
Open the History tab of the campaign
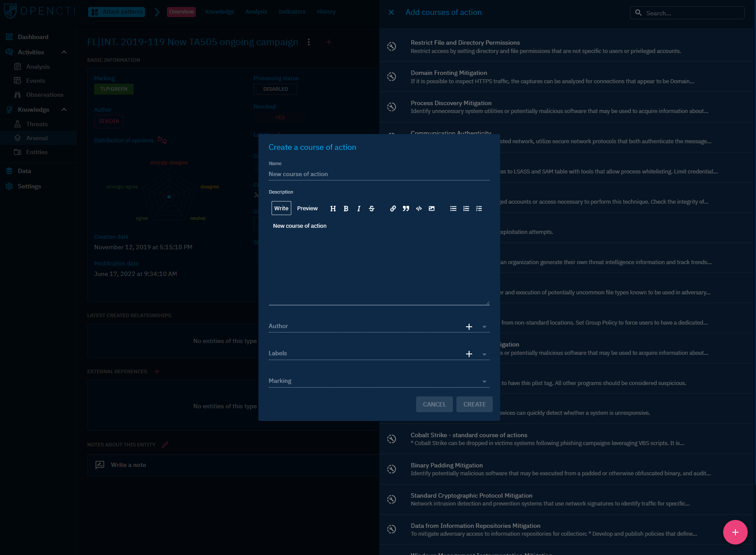click(326, 12)
